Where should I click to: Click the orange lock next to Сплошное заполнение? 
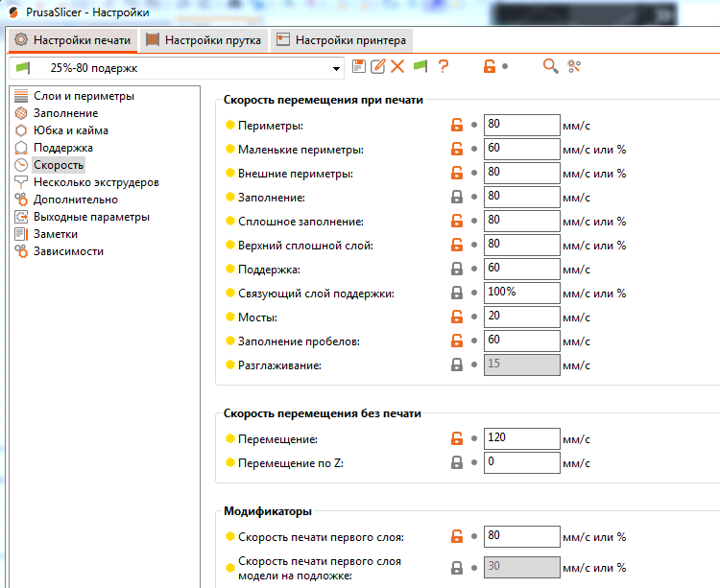pyautogui.click(x=457, y=221)
